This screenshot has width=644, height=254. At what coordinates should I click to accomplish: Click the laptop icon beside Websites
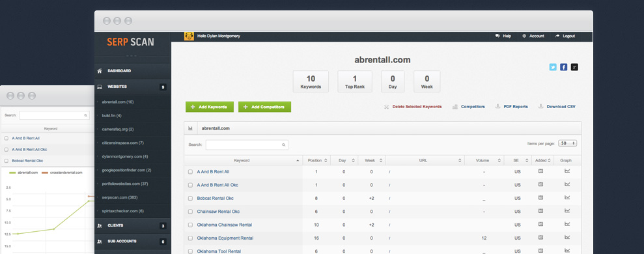pos(100,87)
